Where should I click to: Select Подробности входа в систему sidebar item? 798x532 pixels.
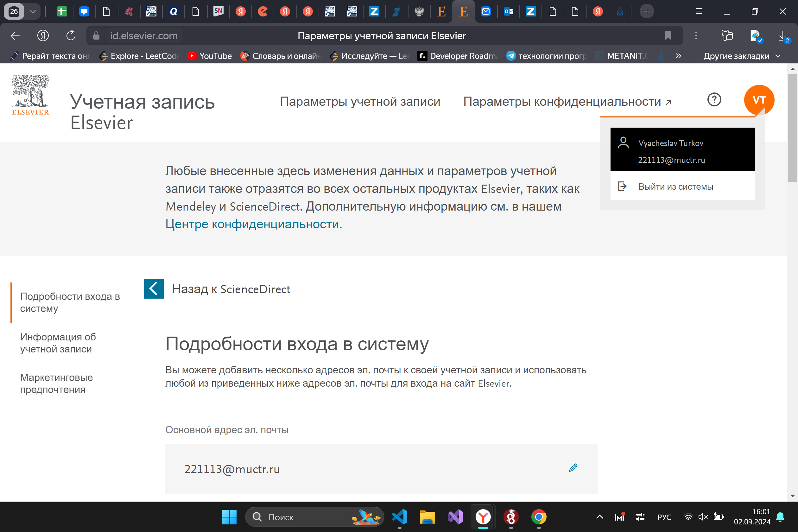[x=70, y=302]
